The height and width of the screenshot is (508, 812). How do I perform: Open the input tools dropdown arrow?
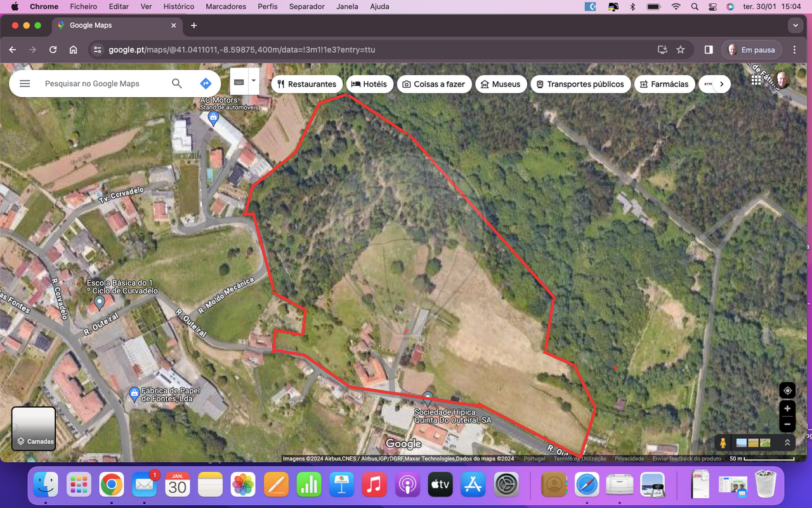[x=254, y=81]
